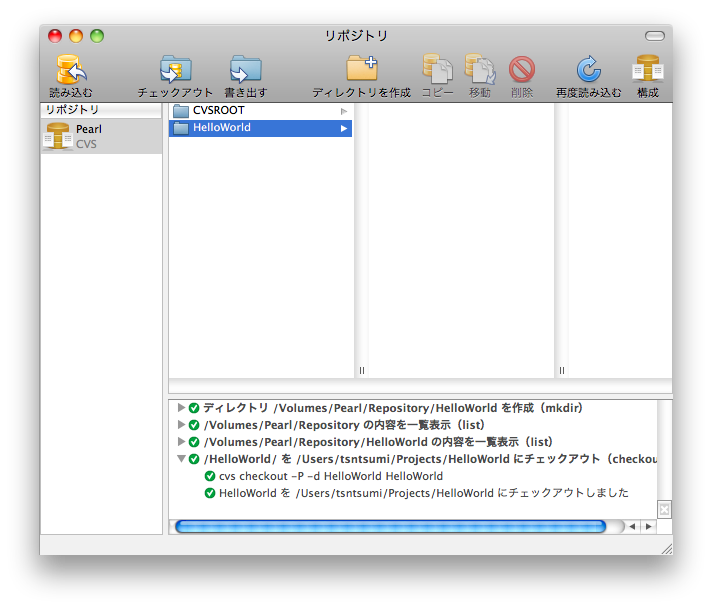
Task: Click green check beside cvs checkout command
Action: tap(210, 476)
